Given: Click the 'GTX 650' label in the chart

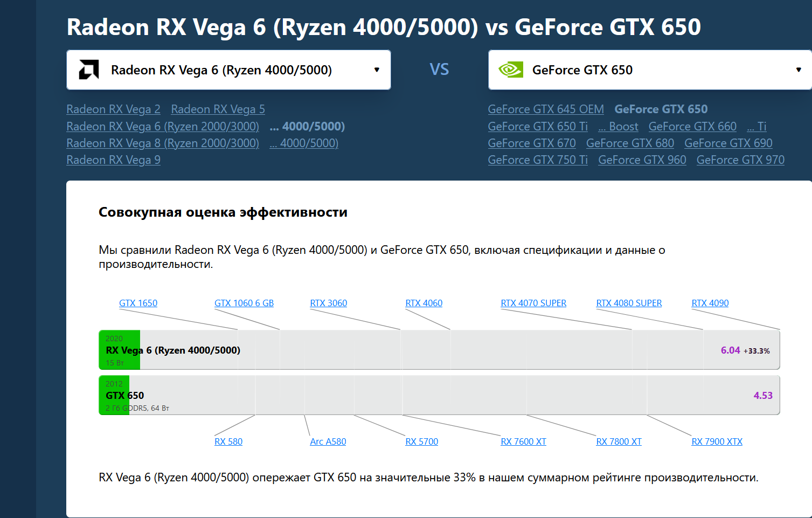Looking at the screenshot, I should [x=125, y=396].
